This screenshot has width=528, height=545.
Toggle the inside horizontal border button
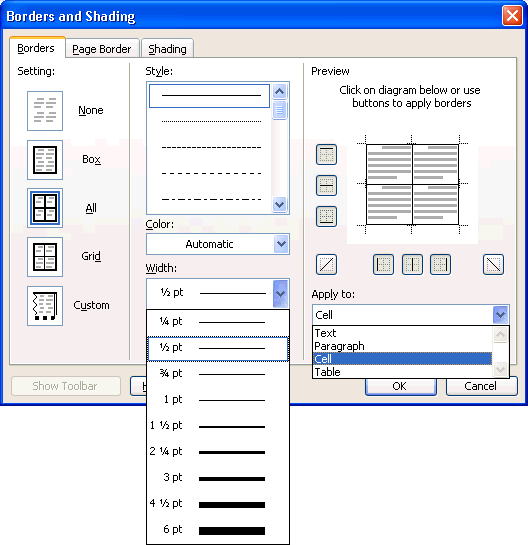(x=326, y=186)
